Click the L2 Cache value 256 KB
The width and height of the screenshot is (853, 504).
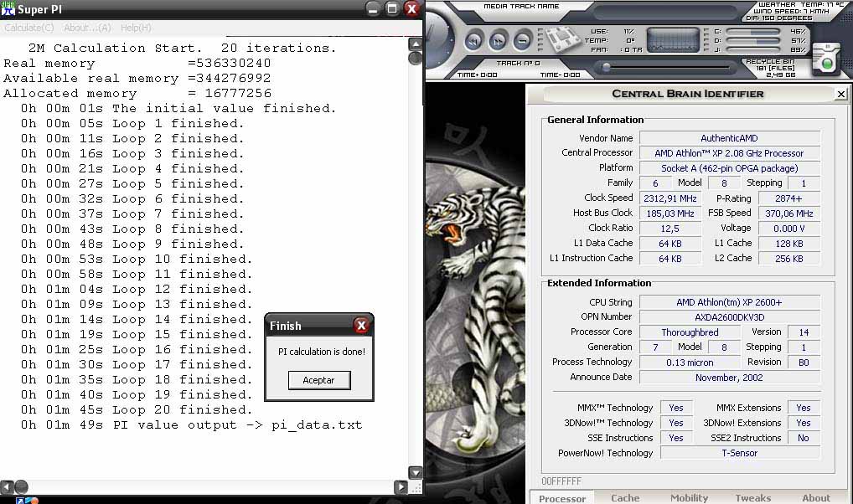(x=788, y=259)
